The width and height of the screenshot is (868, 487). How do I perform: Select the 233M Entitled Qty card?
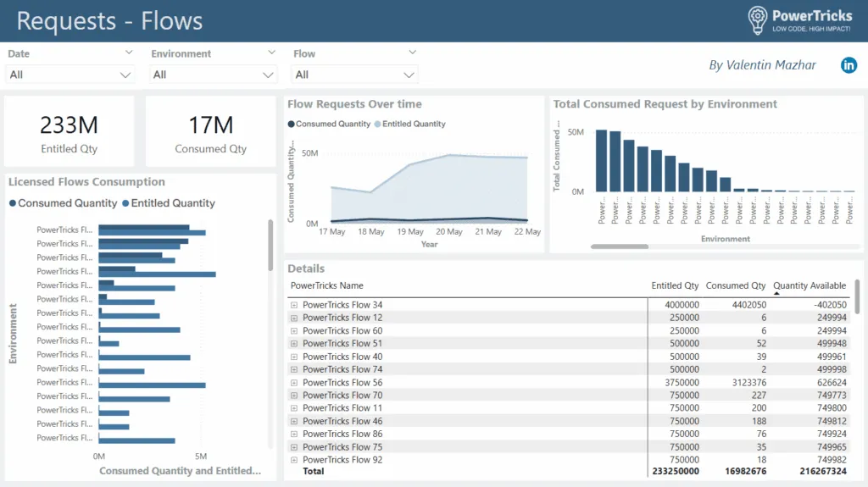click(70, 131)
